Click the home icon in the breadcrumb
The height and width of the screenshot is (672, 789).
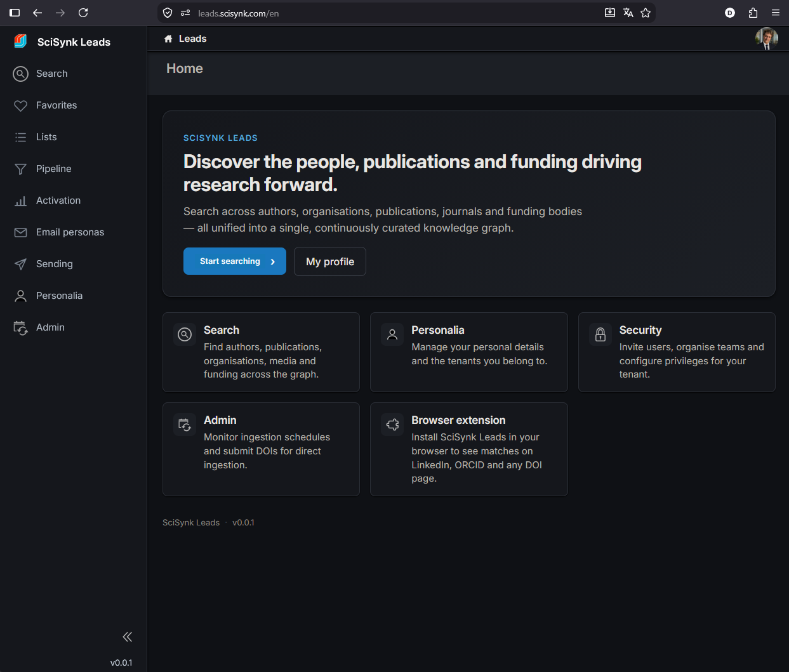click(168, 39)
